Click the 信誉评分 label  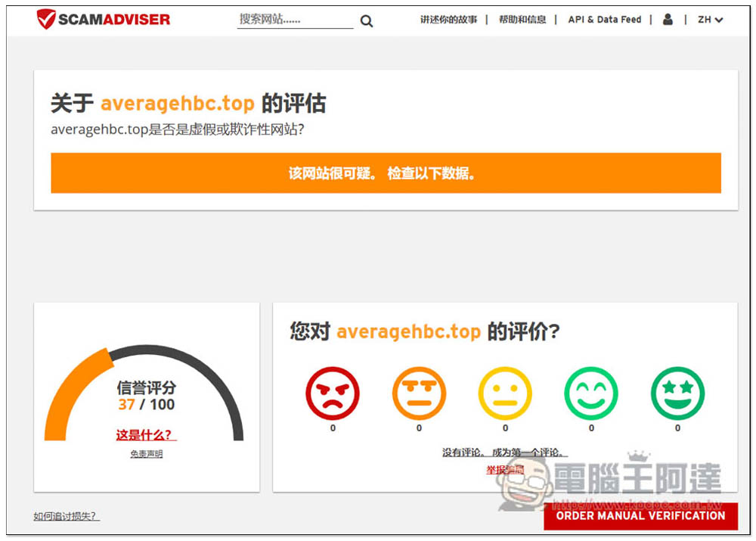pyautogui.click(x=147, y=387)
